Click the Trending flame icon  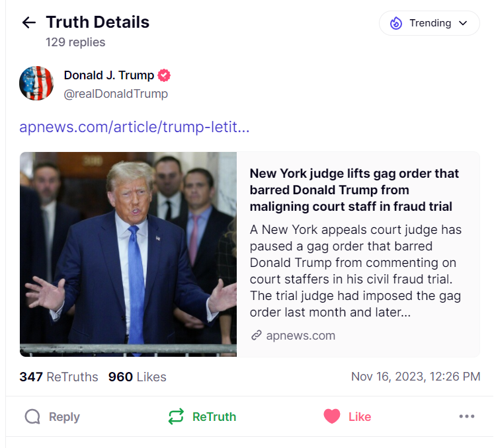tap(396, 23)
